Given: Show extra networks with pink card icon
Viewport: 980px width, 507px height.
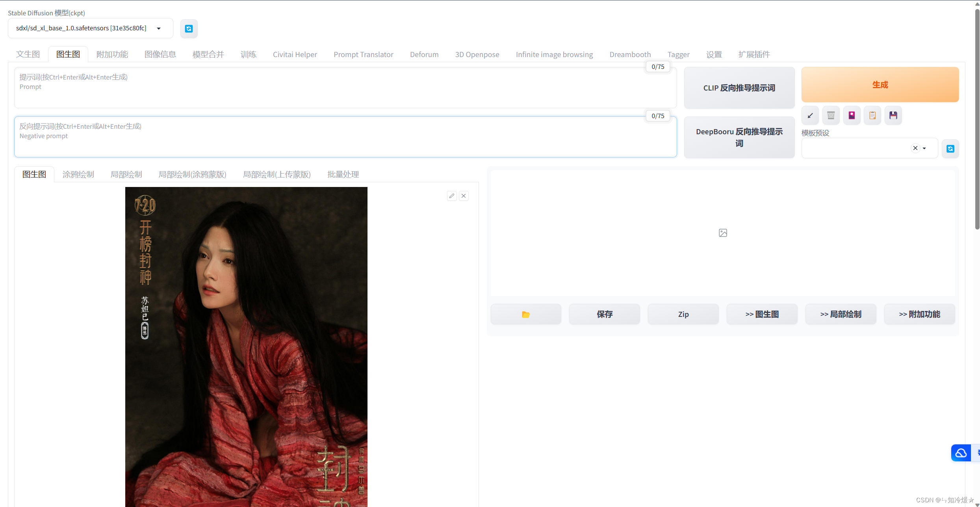Looking at the screenshot, I should [852, 115].
